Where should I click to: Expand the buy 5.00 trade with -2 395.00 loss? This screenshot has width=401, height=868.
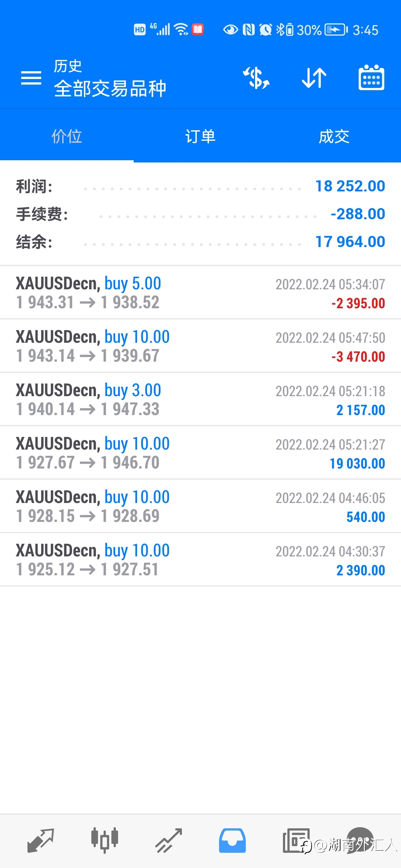[200, 293]
